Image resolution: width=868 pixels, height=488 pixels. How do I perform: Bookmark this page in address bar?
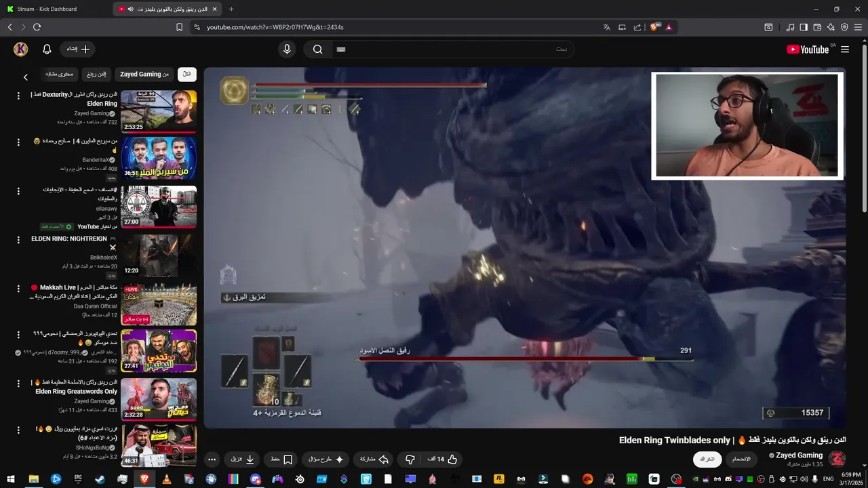pyautogui.click(x=179, y=27)
